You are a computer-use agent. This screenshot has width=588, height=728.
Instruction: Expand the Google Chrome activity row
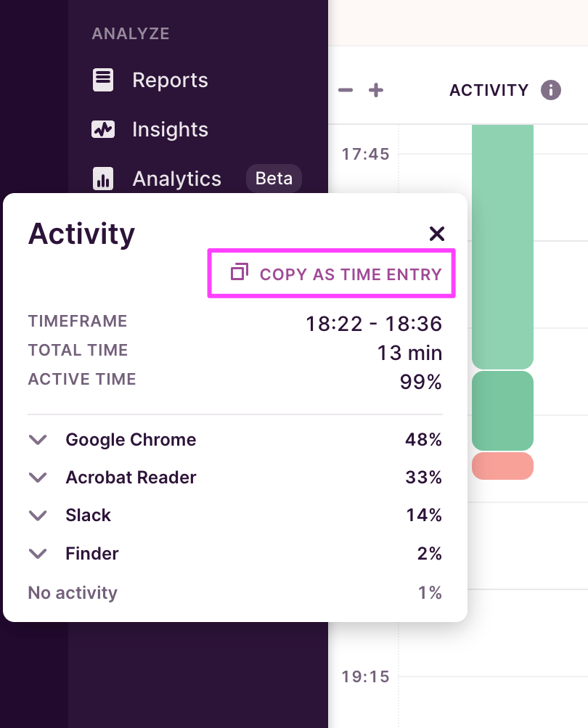coord(38,440)
